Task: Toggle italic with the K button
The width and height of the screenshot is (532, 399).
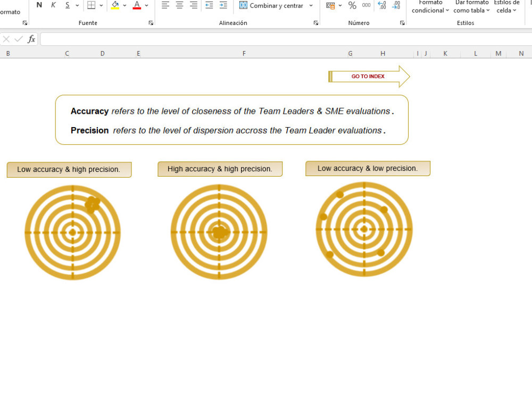Action: tap(53, 5)
